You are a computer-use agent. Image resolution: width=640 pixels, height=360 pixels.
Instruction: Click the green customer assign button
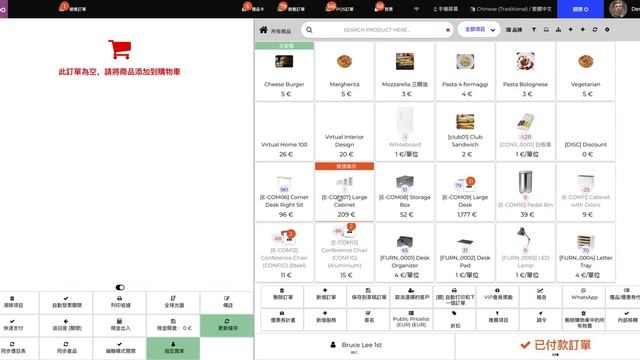click(173, 348)
